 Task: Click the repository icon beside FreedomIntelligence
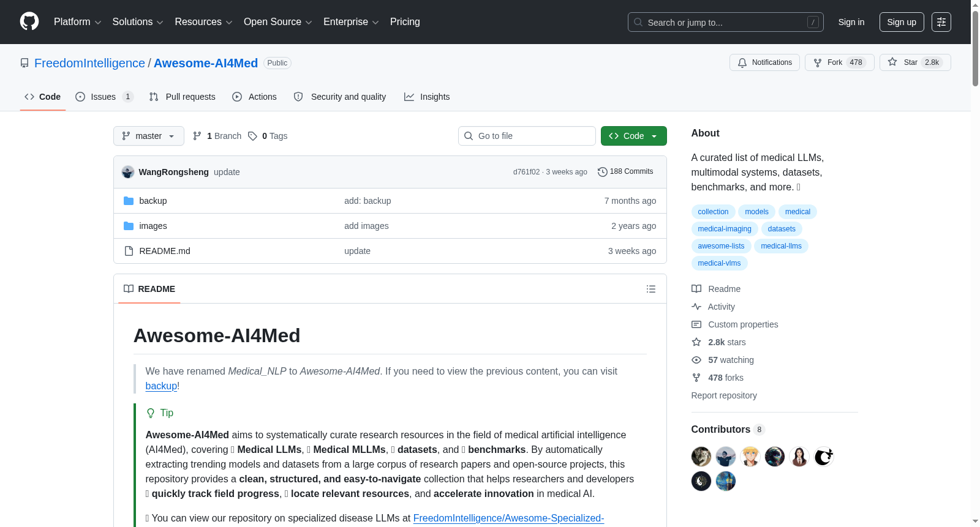click(x=24, y=63)
